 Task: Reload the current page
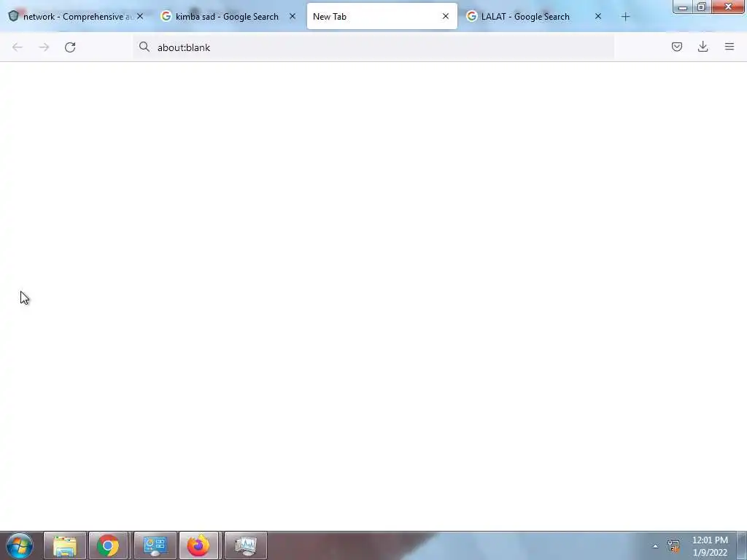point(70,47)
